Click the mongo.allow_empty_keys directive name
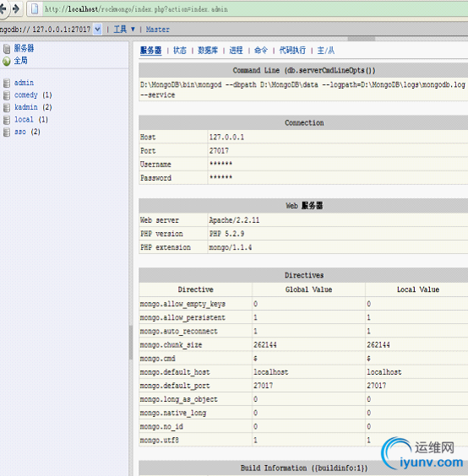The image size is (468, 476). [x=182, y=304]
